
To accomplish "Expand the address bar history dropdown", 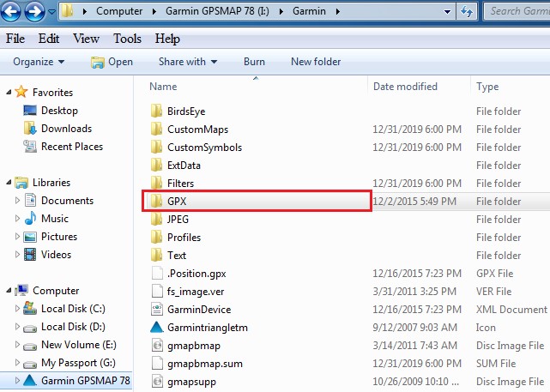I will tap(447, 11).
